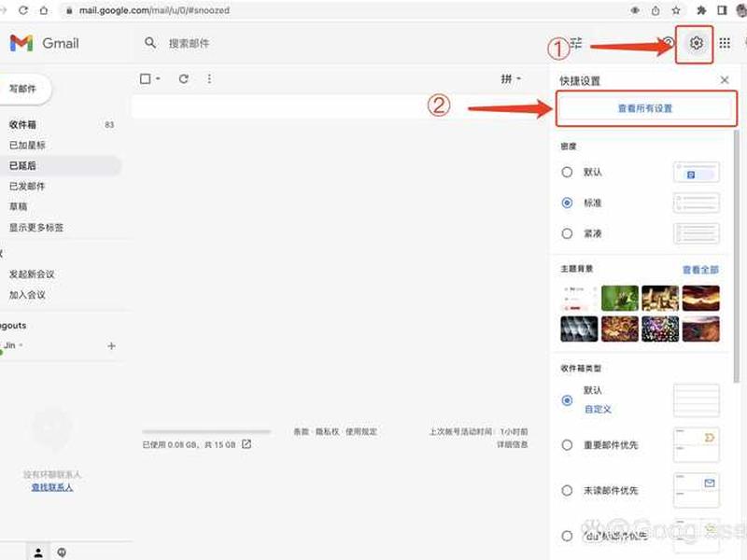747x560 pixels.
Task: Pick the red desert theme thumbnail
Action: click(x=700, y=329)
